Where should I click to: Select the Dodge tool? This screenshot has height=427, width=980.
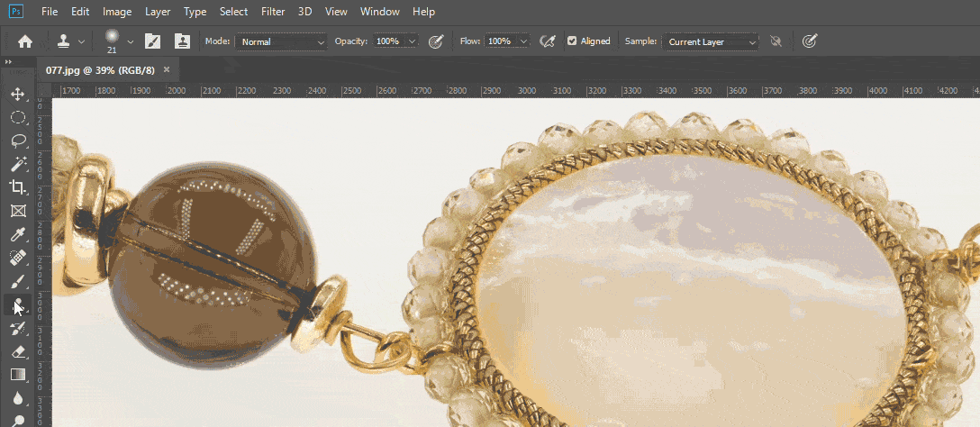(17, 420)
